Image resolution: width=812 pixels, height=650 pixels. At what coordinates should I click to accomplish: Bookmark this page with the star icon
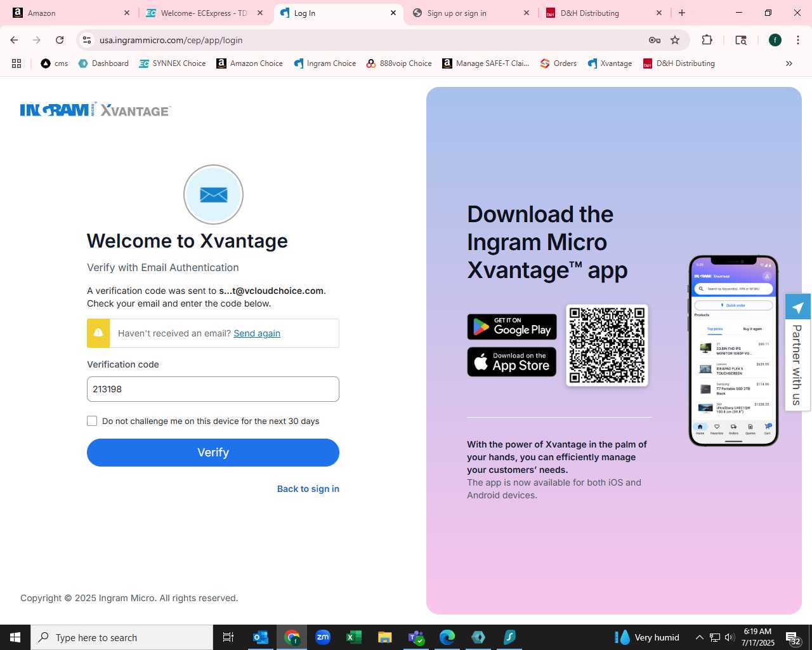tap(675, 40)
